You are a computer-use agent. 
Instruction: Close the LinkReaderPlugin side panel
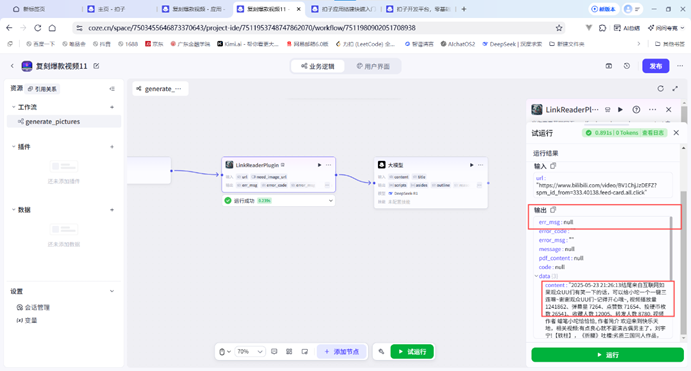click(669, 109)
